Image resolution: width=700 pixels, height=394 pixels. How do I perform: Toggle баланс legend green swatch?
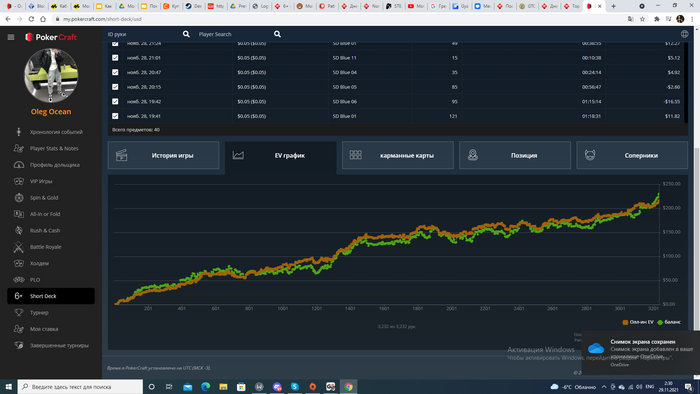tap(660, 322)
